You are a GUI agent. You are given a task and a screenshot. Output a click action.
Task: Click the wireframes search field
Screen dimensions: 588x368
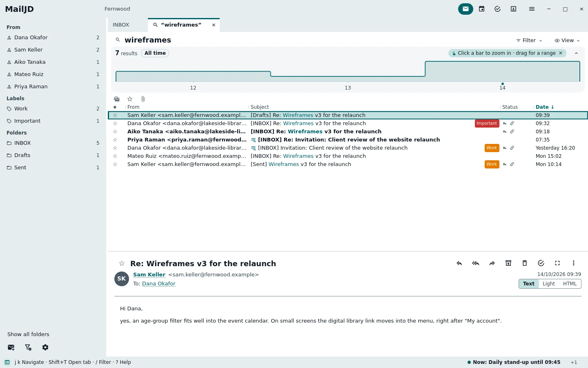(148, 40)
